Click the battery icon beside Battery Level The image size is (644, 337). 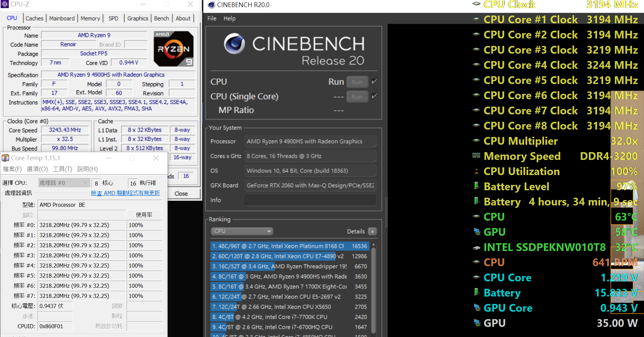coord(476,186)
